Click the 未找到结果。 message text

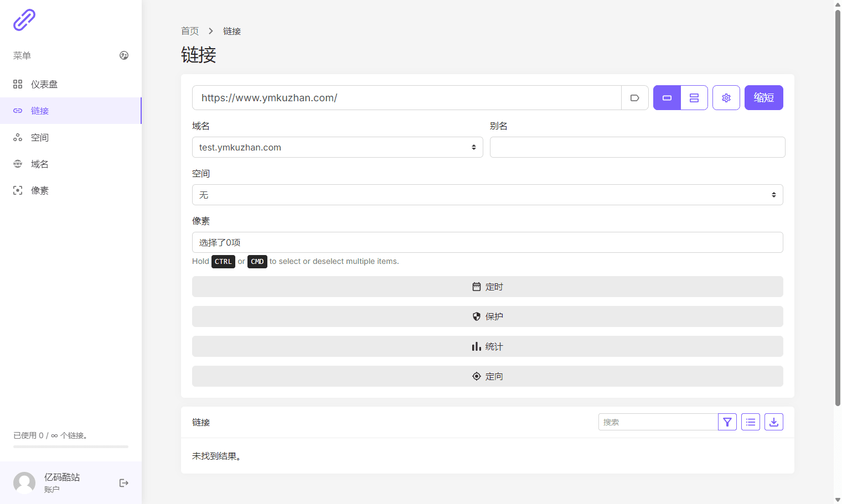pyautogui.click(x=216, y=456)
